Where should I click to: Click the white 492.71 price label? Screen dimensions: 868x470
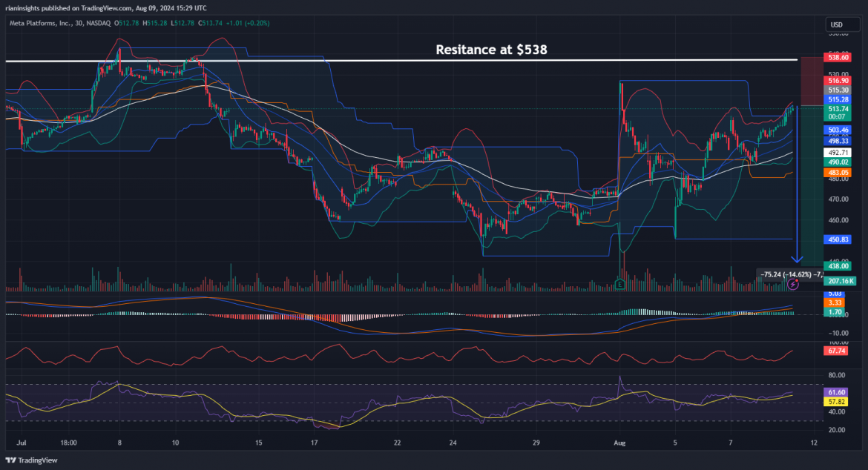coord(838,153)
